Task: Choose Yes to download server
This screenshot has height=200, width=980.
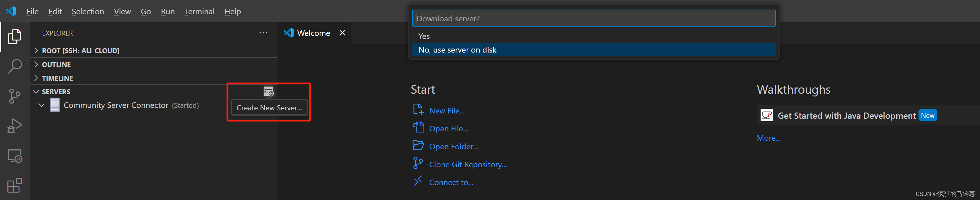Action: point(424,36)
